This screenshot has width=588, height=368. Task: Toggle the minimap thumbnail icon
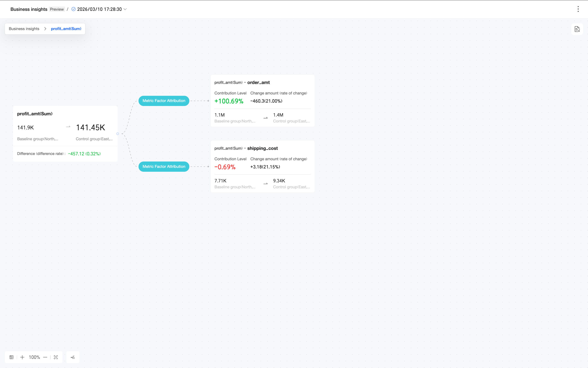pos(11,357)
